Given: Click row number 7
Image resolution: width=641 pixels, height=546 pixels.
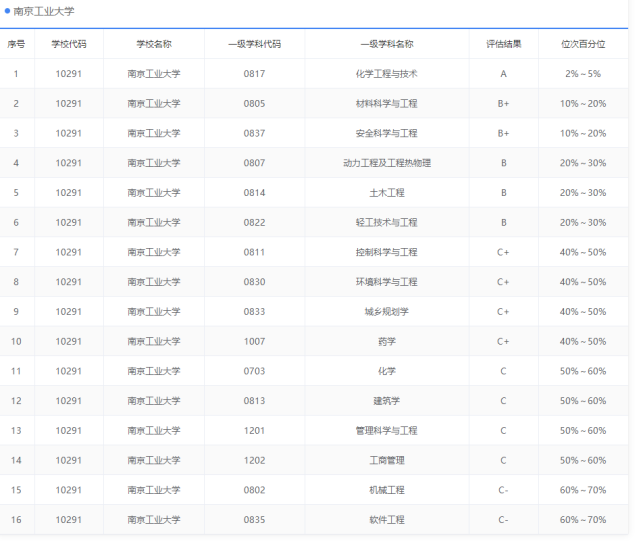Looking at the screenshot, I should click(16, 253).
